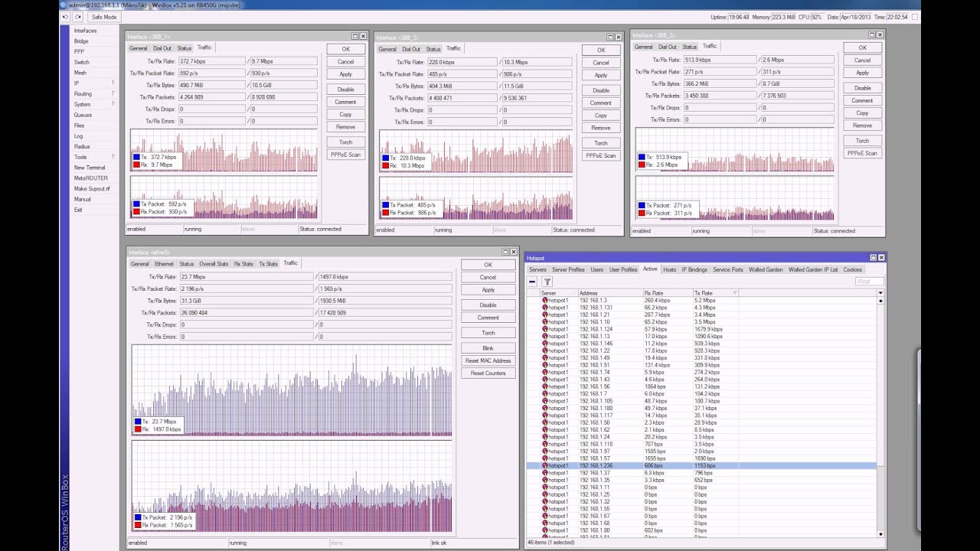
Task: Click the Undo arrow in WinBox toolbar
Action: 66,17
